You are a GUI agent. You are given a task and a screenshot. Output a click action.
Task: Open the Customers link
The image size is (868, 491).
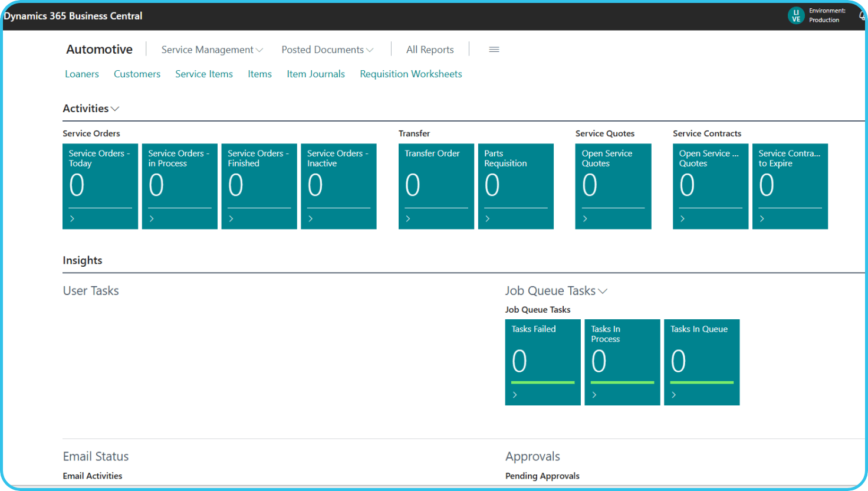click(x=137, y=74)
